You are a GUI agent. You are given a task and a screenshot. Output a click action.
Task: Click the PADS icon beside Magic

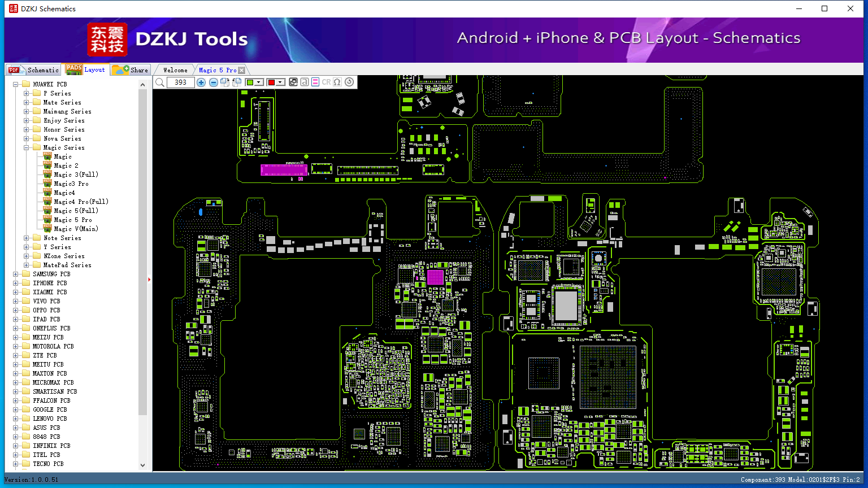pos(47,156)
